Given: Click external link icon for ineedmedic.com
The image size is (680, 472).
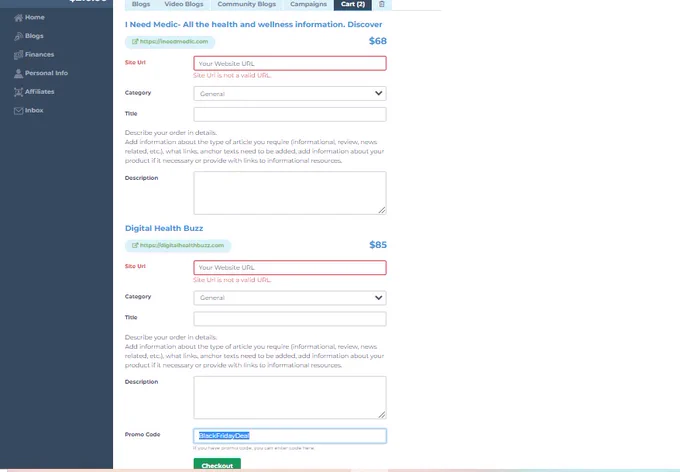Looking at the screenshot, I should 135,42.
